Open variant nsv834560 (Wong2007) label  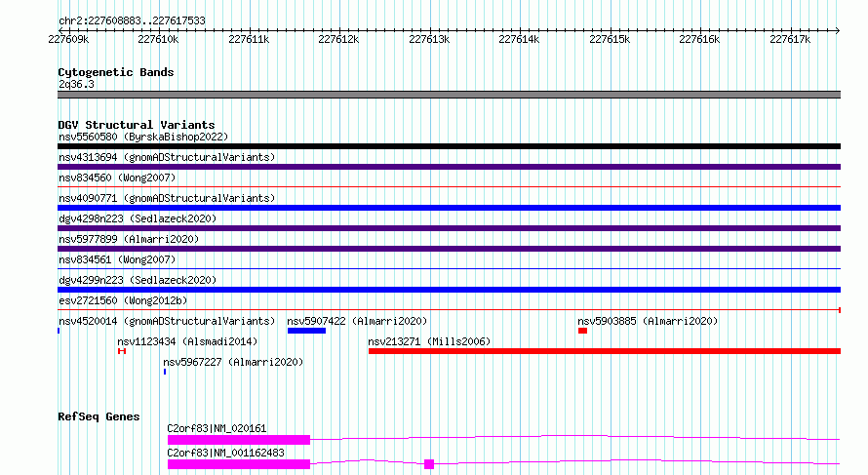pyautogui.click(x=117, y=178)
